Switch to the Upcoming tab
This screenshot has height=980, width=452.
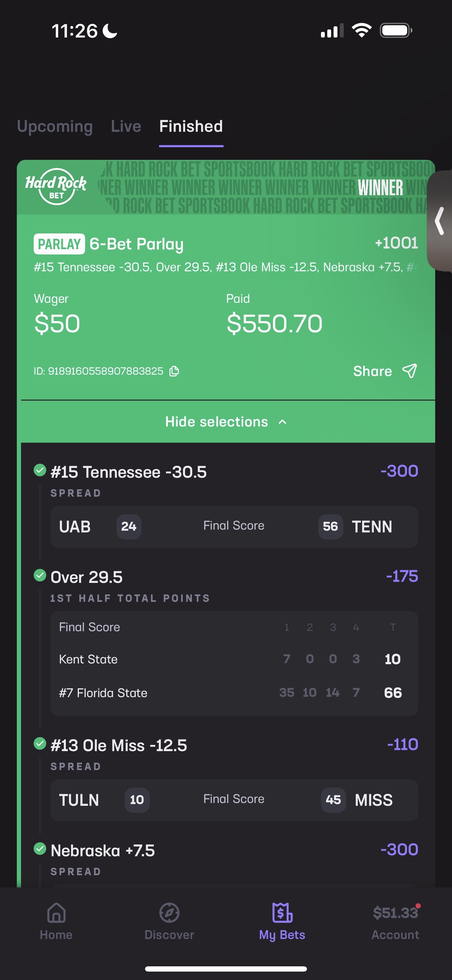pos(55,126)
